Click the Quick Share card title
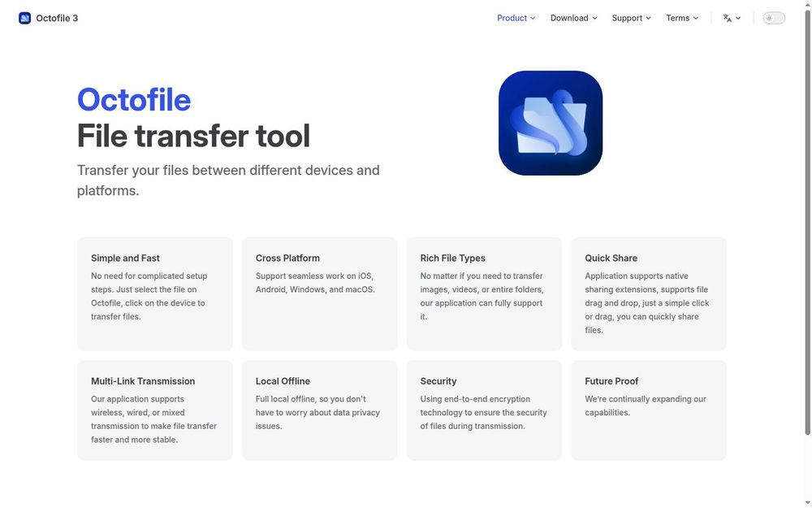Screen dimensions: 812x508 pos(611,258)
